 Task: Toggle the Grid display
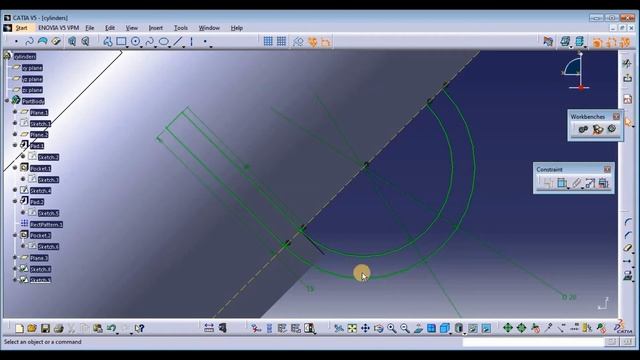click(268, 41)
